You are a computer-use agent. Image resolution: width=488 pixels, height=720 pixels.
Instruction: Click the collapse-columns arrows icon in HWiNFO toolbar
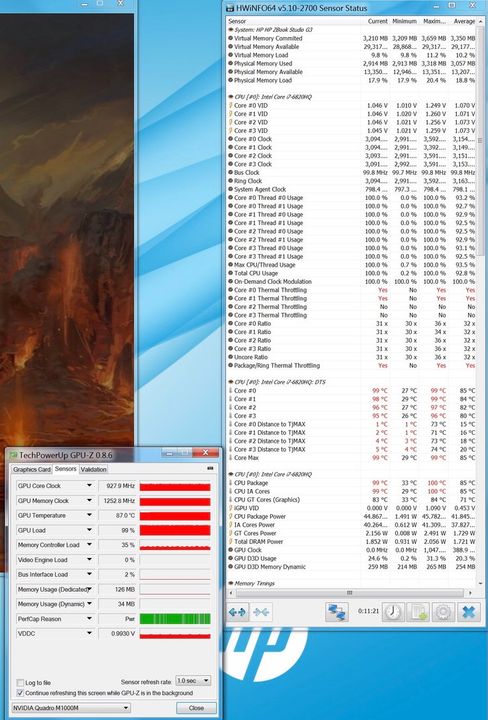coord(261,612)
